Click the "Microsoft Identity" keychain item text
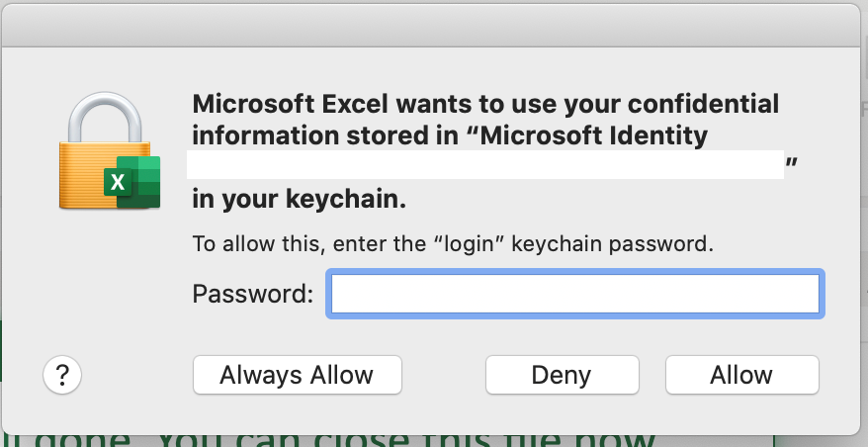Screen dimensions: 868x447 (x=593, y=135)
